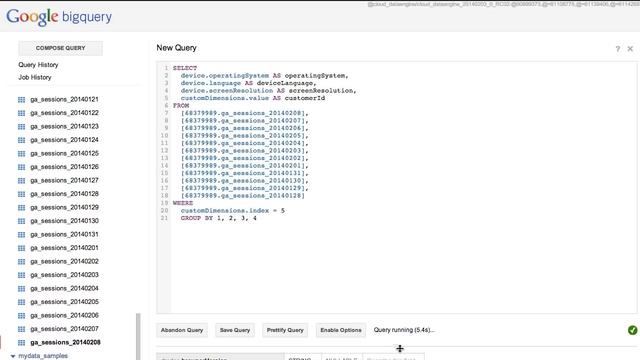
Task: Click table icon beside ga_sessions_20140121
Action: [x=22, y=100]
